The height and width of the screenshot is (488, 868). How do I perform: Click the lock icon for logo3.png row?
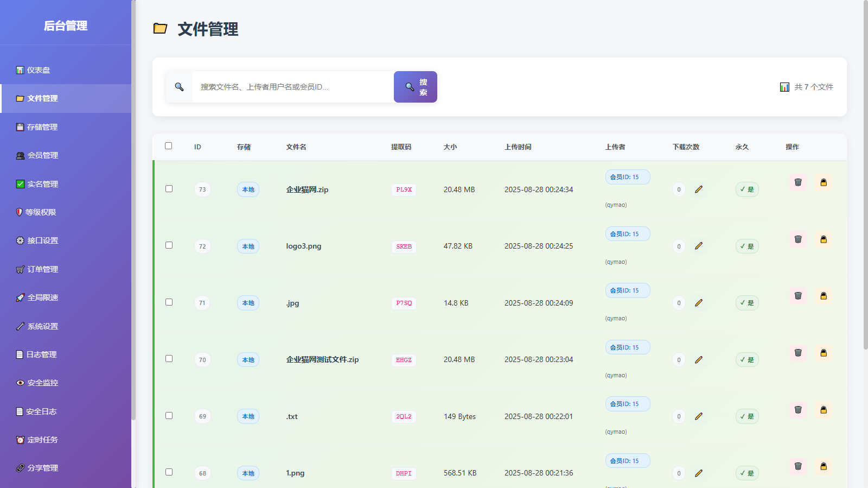pyautogui.click(x=824, y=239)
